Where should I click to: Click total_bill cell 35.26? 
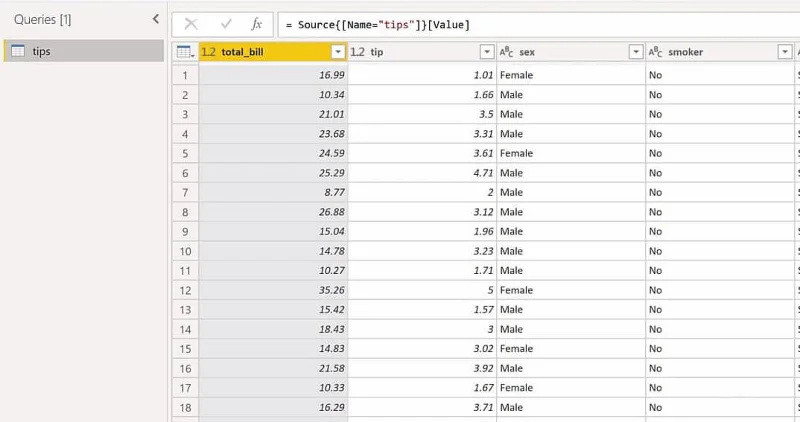pos(273,290)
